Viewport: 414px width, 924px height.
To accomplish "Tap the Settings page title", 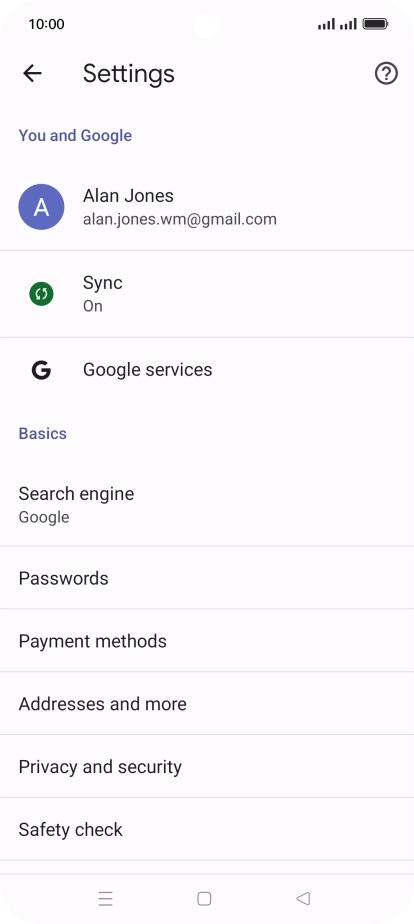I will tap(128, 74).
